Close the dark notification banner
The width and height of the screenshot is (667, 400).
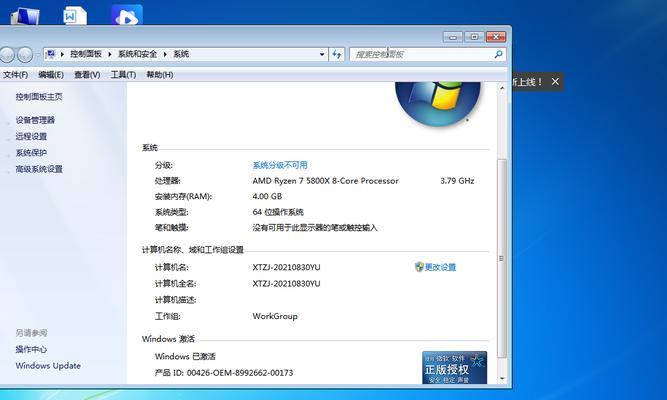click(555, 81)
